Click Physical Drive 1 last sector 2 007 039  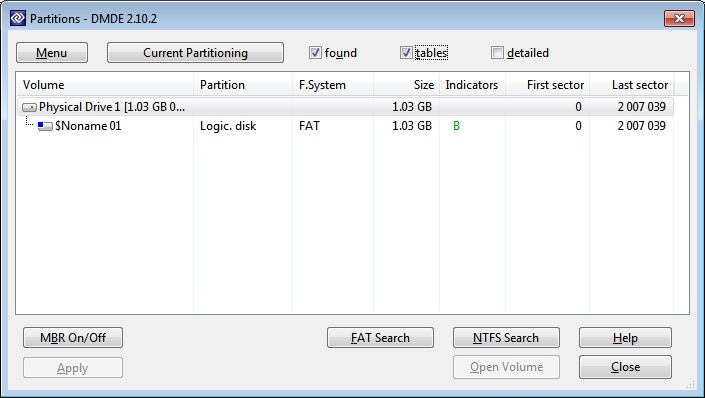[642, 107]
